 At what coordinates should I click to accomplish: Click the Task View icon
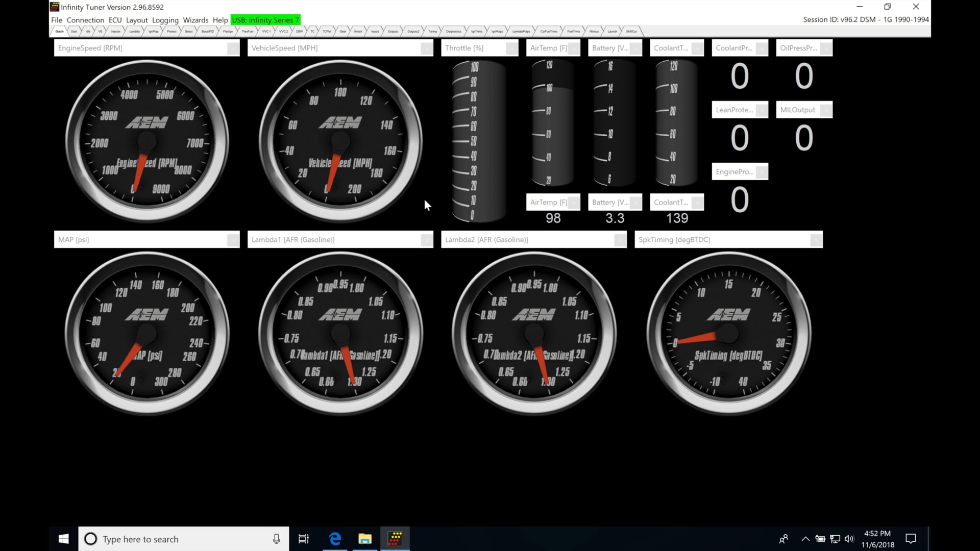304,539
